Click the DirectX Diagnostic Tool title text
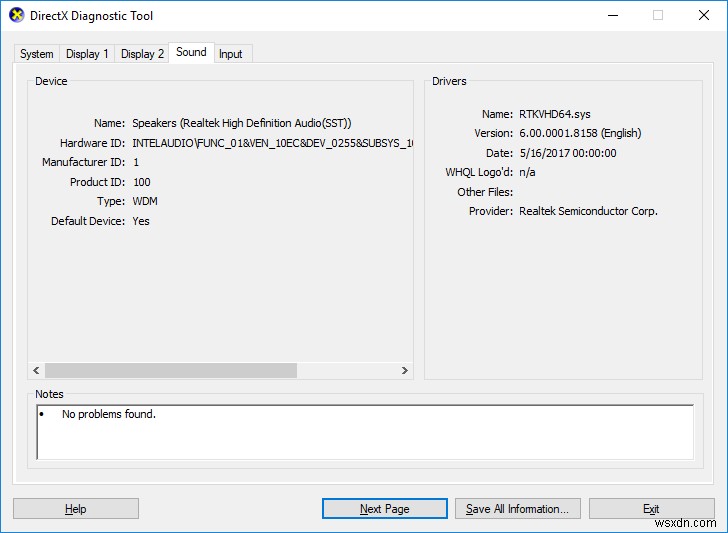Viewport: 728px width, 533px height. click(x=91, y=16)
